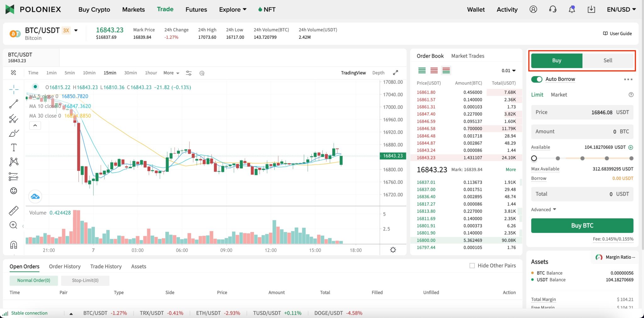Open the EN/USD language currency dropdown
Screen dimensions: 644x318
(621, 9)
